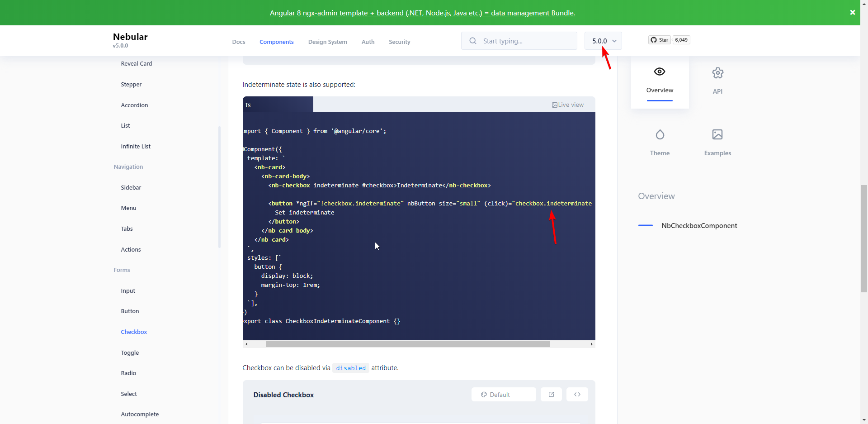Focus the Start typing search field
868x424 pixels.
(519, 41)
